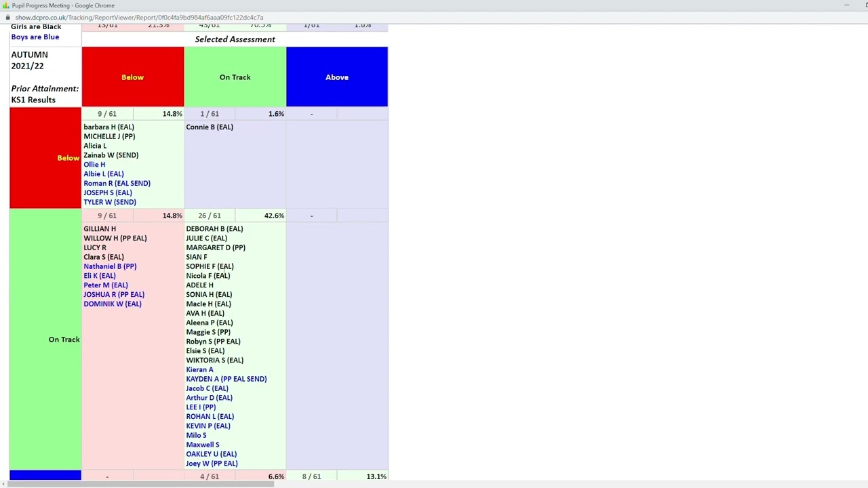This screenshot has width=868, height=488.
Task: Click the green On Track row header
Action: point(45,340)
